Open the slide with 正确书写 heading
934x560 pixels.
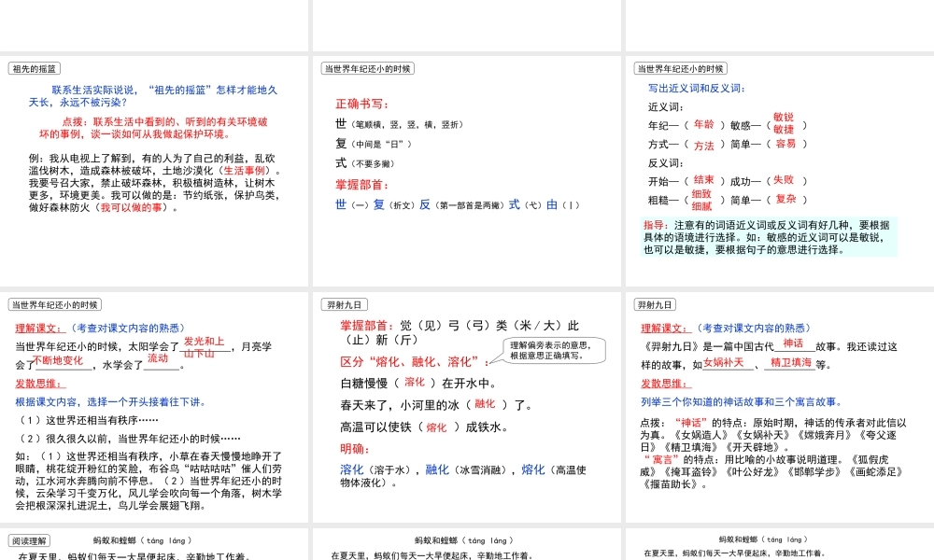(466, 172)
